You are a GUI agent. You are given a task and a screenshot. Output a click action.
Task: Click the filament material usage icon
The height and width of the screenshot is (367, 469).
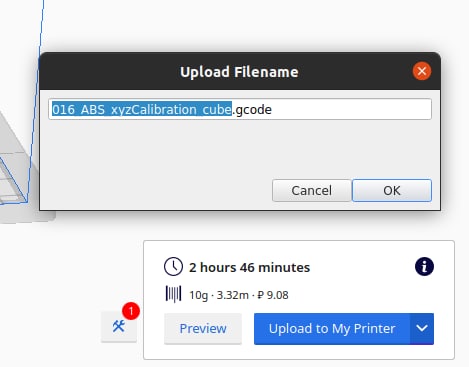(x=173, y=294)
